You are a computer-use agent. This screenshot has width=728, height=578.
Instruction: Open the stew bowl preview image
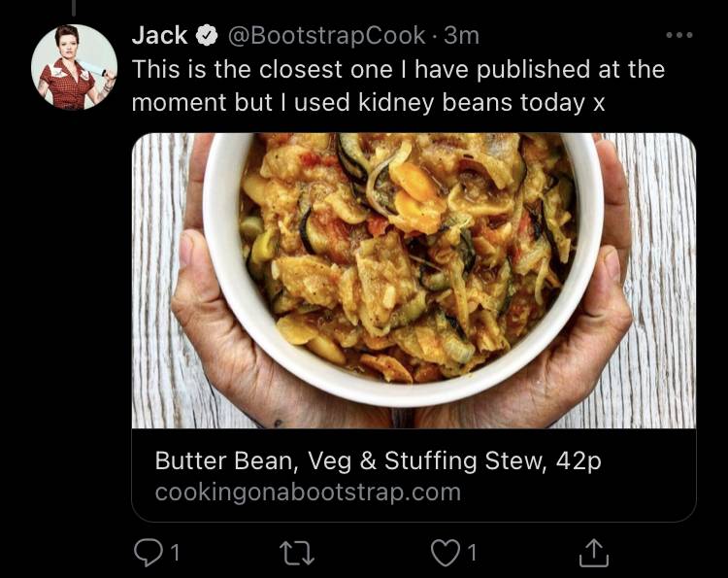(414, 281)
